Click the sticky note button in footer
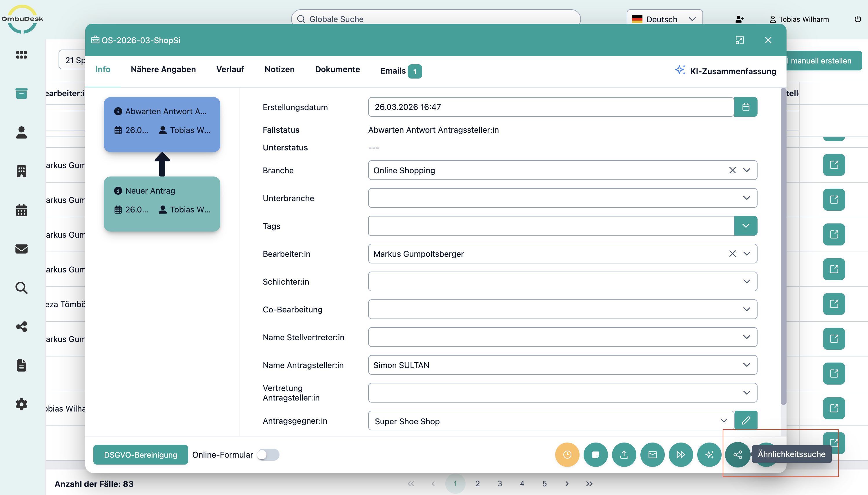 click(595, 454)
